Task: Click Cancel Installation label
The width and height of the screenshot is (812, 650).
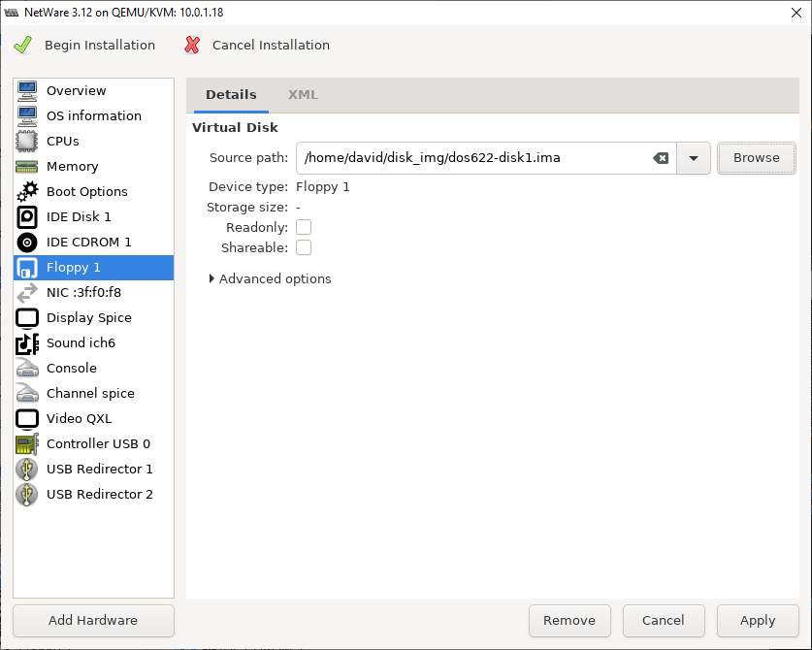Action: pyautogui.click(x=271, y=45)
